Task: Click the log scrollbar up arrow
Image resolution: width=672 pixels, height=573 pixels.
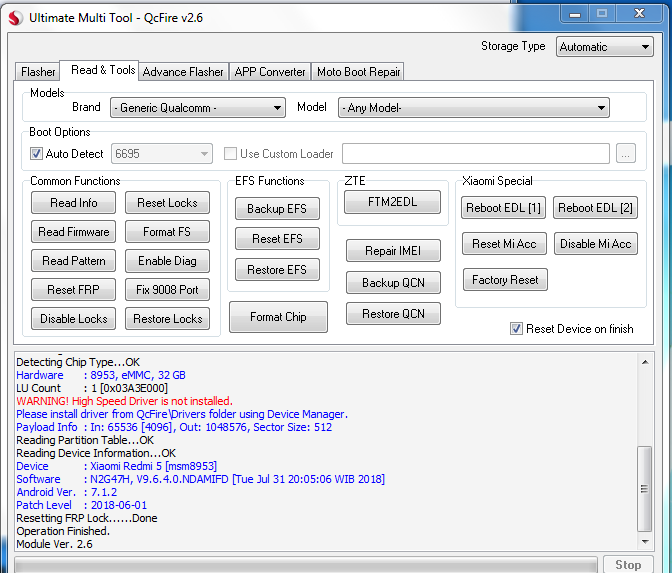Action: pyautogui.click(x=645, y=362)
